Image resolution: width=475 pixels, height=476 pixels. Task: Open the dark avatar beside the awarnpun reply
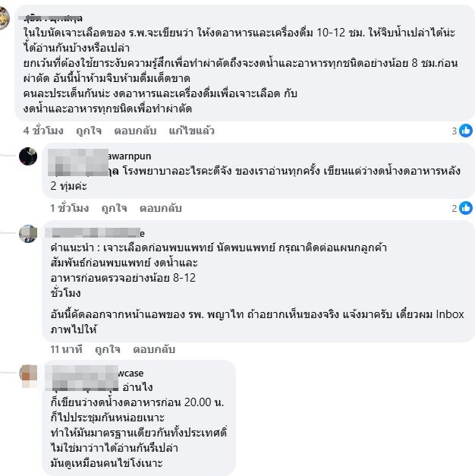click(x=28, y=156)
